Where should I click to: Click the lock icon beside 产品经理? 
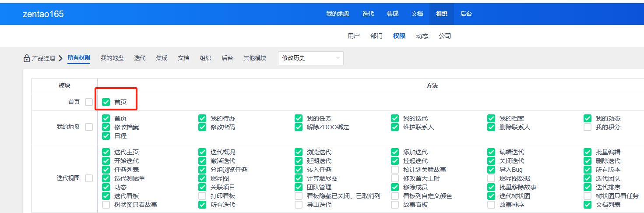tap(27, 58)
